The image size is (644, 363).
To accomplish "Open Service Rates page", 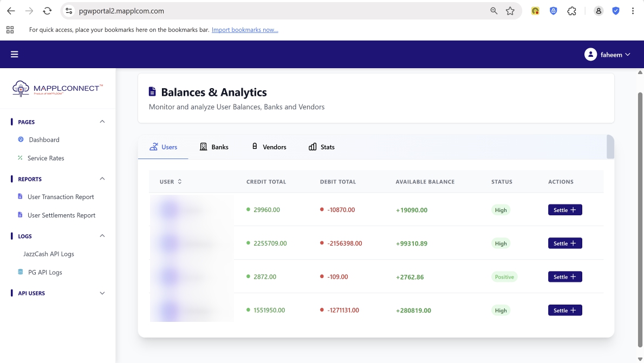I will pyautogui.click(x=45, y=158).
